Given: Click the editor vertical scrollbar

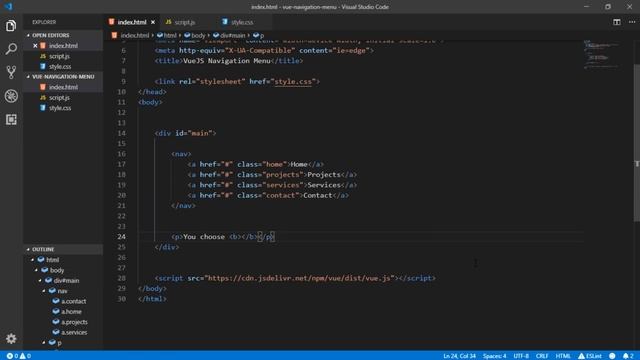Looking at the screenshot, I should (637, 143).
